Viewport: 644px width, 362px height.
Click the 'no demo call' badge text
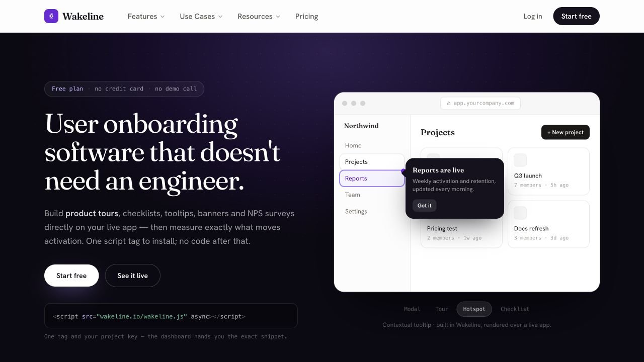click(176, 88)
